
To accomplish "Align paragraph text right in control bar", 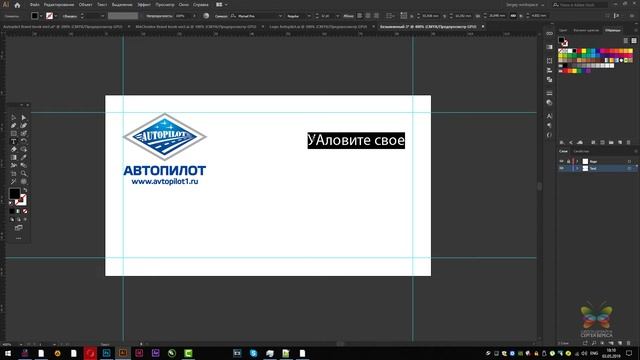I will (376, 16).
